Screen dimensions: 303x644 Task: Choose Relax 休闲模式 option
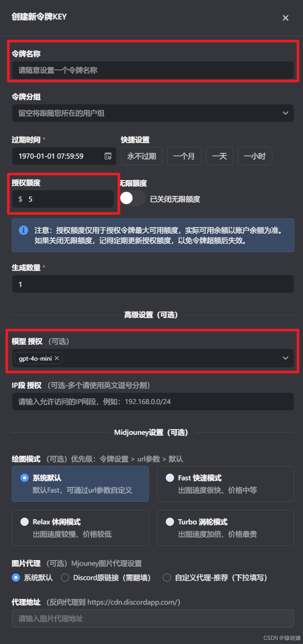click(80, 528)
